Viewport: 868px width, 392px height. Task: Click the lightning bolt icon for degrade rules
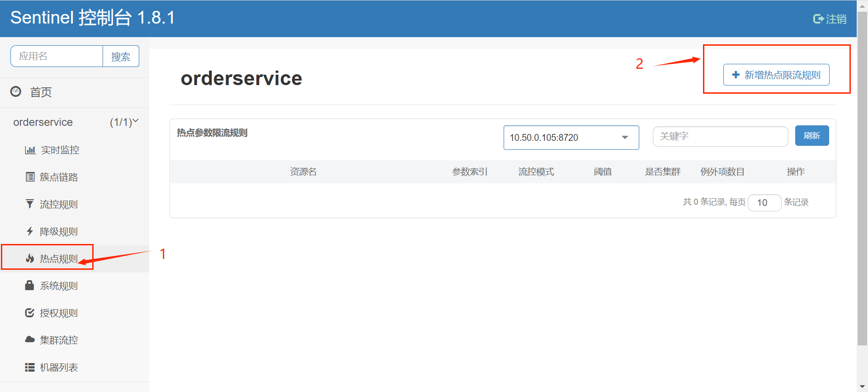pos(30,231)
